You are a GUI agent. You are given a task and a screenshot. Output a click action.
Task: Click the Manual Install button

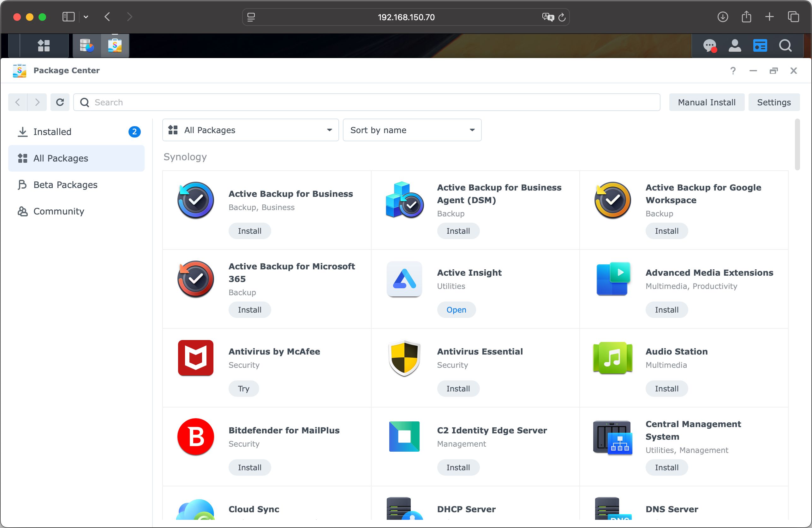coord(706,102)
